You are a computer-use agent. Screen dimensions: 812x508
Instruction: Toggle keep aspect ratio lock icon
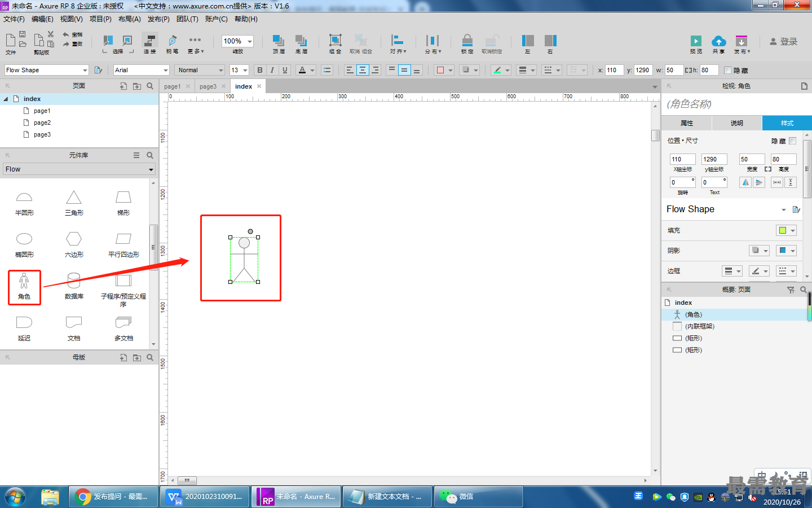pos(768,169)
